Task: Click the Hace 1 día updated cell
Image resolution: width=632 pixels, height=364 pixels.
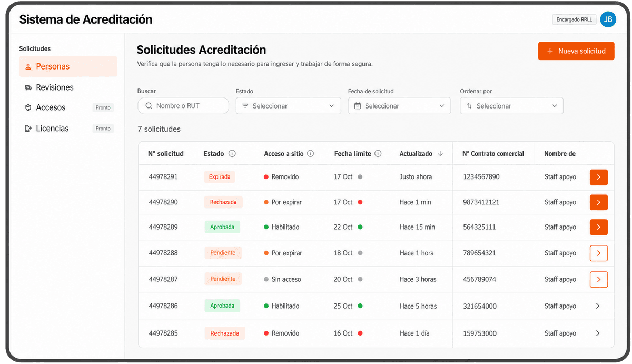Action: [414, 333]
